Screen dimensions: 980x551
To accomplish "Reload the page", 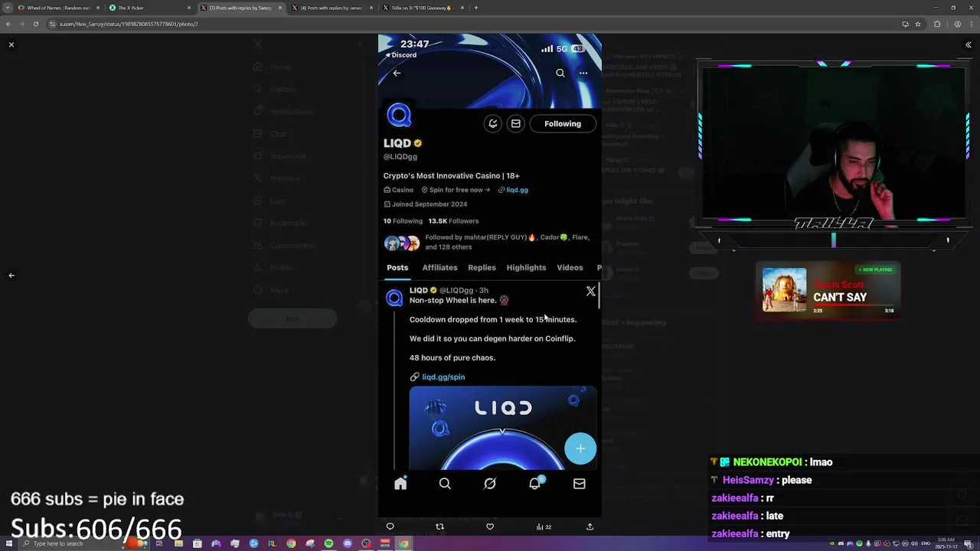I will tap(35, 24).
